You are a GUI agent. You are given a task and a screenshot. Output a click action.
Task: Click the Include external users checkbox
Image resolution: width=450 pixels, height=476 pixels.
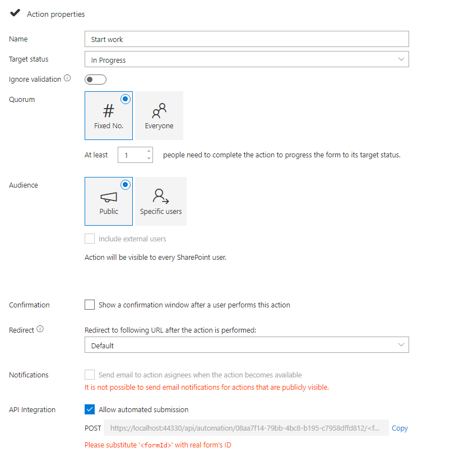click(90, 239)
